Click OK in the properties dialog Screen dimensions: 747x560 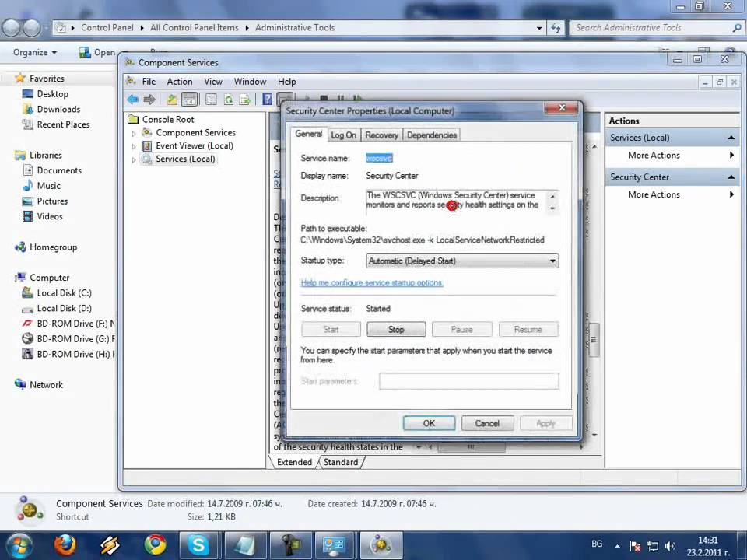[x=429, y=423]
